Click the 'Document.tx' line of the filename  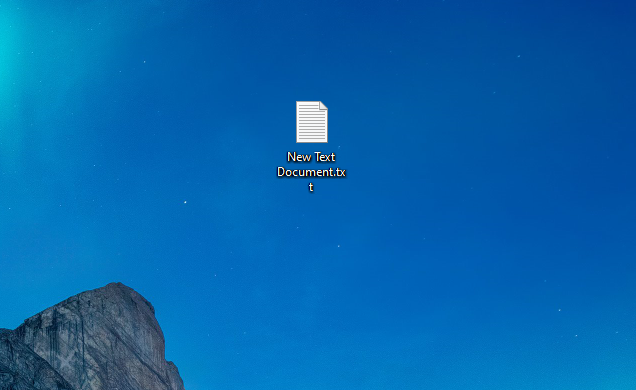pyautogui.click(x=311, y=172)
